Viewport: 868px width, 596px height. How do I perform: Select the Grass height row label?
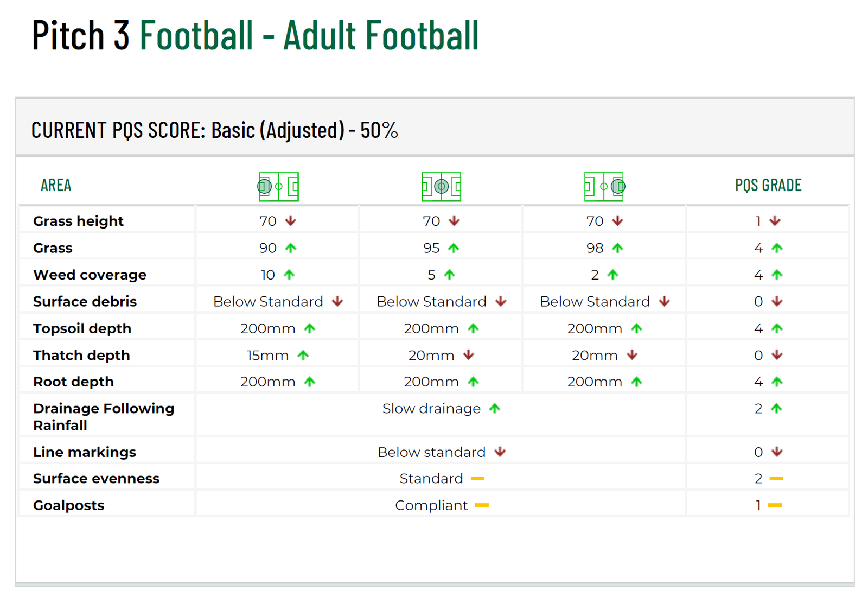tap(78, 221)
